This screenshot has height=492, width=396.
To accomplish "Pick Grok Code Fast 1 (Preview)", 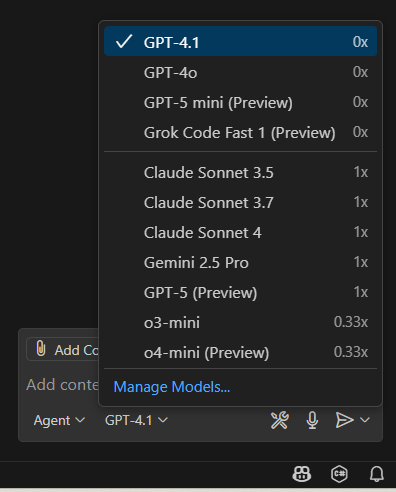I will [240, 132].
